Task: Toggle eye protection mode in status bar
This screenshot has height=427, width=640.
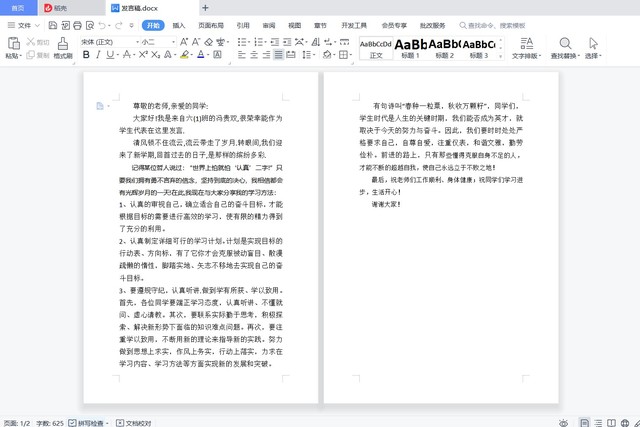Action: point(564,422)
